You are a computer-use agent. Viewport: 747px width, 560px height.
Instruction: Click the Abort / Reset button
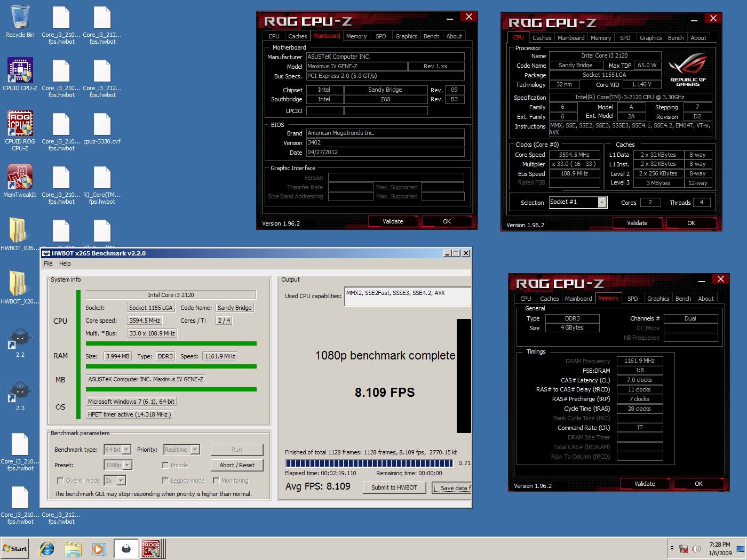237,465
